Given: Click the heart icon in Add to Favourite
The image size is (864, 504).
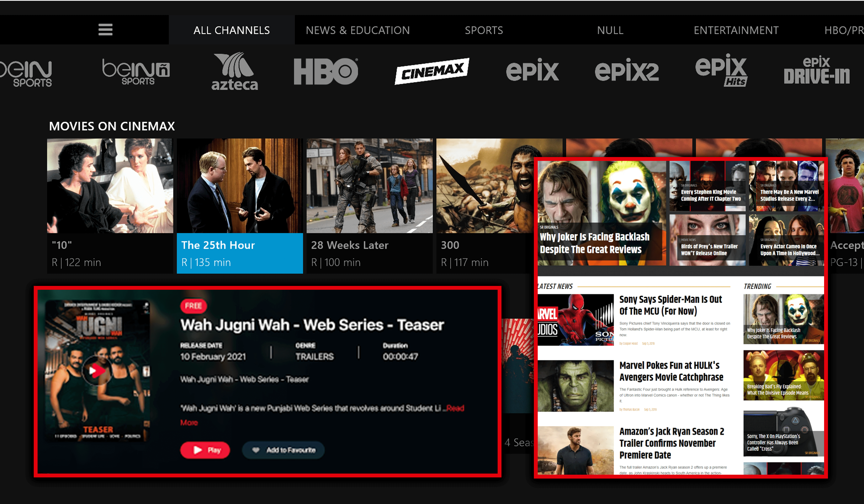Looking at the screenshot, I should pos(256,450).
